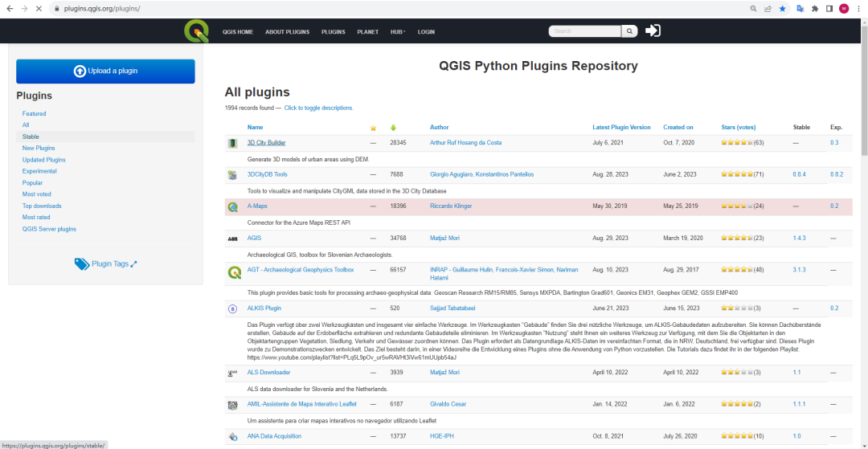Click the A-Maps plugin icon
The image size is (868, 449).
[232, 206]
